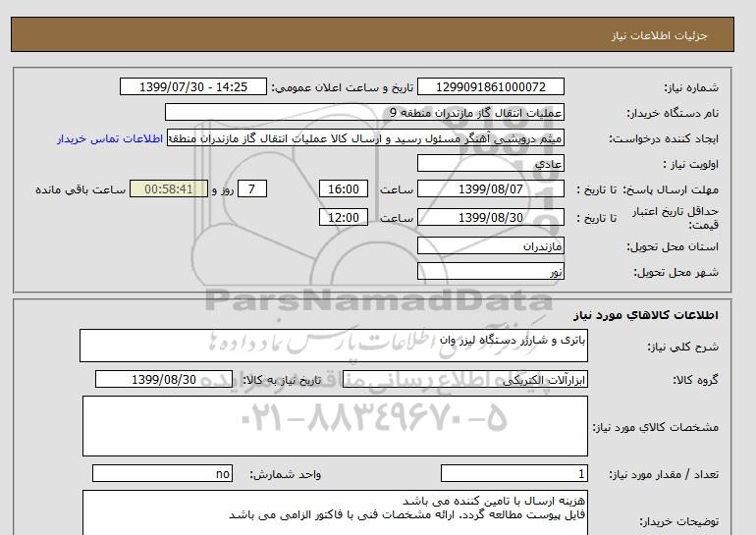Click the label اولویت نیاز
756x535 pixels.
690,164
